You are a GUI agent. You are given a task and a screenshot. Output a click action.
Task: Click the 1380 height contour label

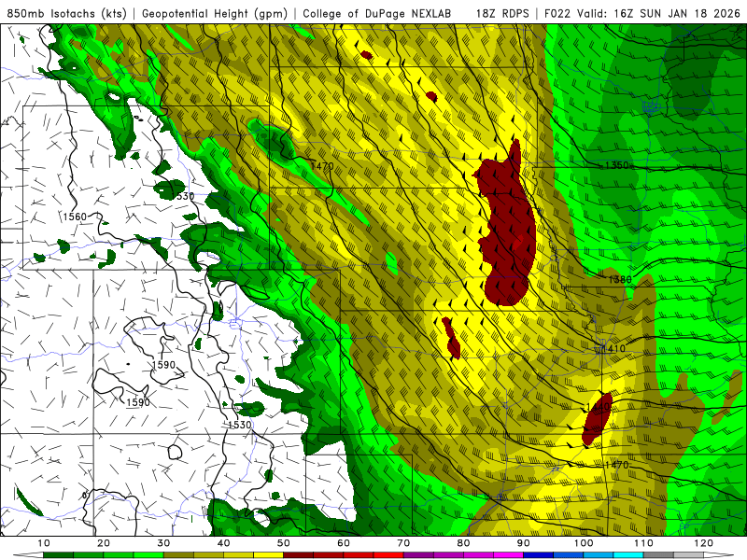[x=620, y=279]
